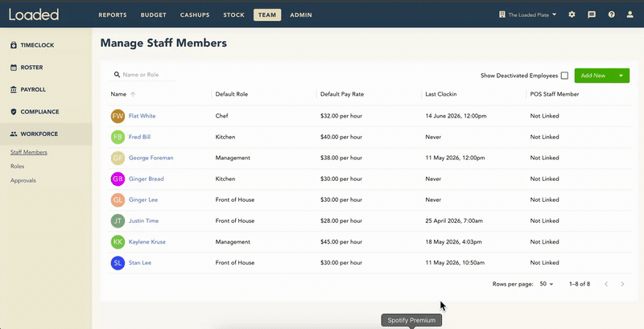Click the "$28.00 per hour" pay rate
The width and height of the screenshot is (644, 329).
pos(341,220)
